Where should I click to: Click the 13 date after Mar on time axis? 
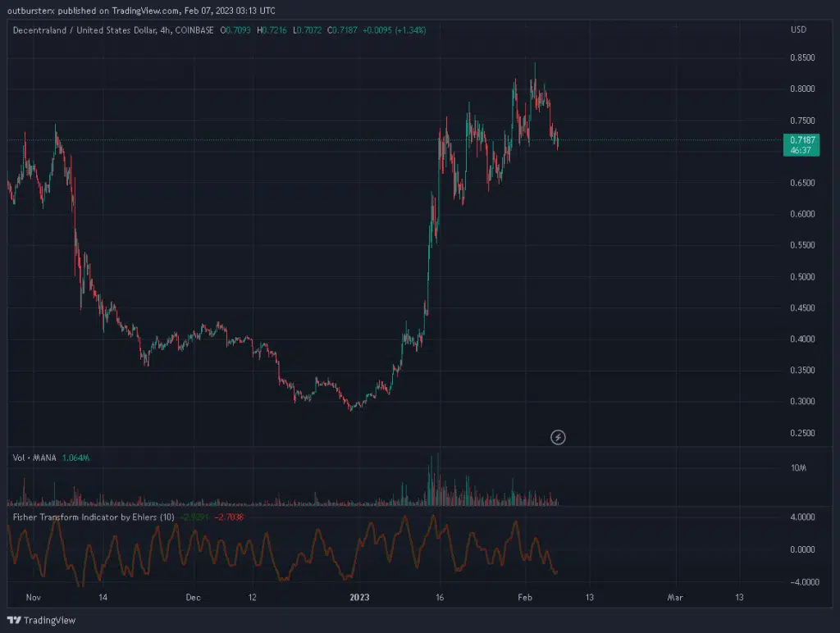pos(739,597)
